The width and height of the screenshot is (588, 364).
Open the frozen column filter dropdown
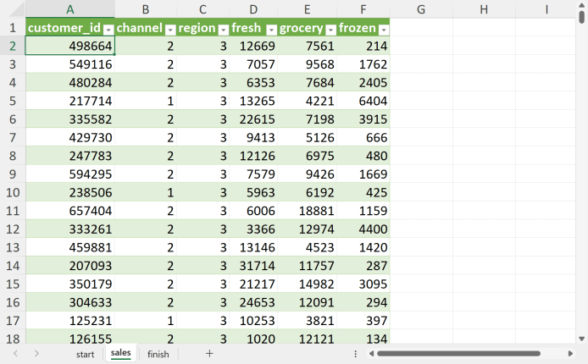tap(384, 30)
